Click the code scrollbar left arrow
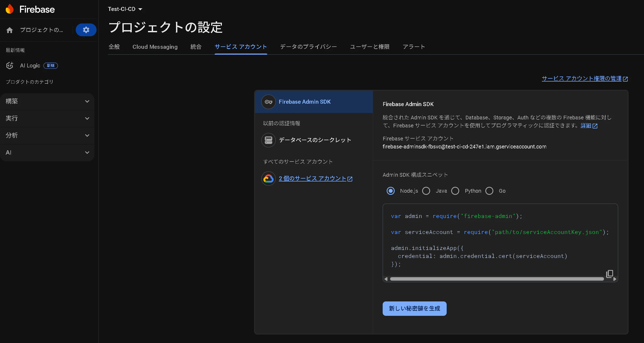 tap(386, 279)
